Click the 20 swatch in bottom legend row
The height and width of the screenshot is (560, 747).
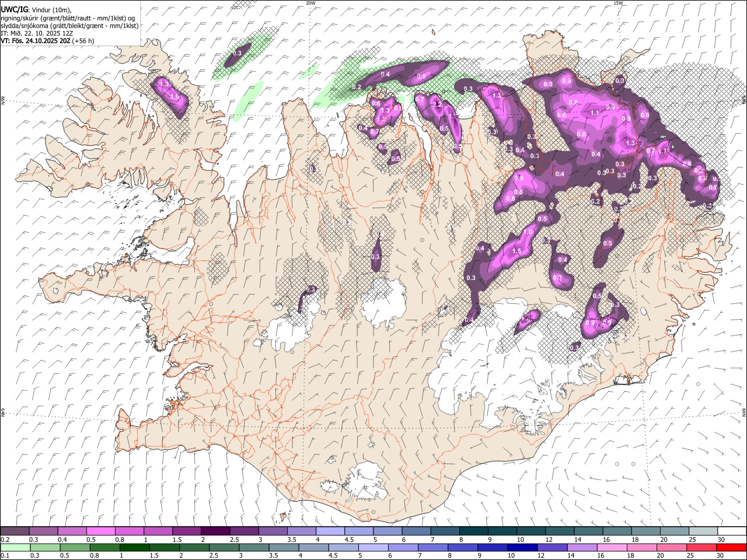tap(672, 548)
